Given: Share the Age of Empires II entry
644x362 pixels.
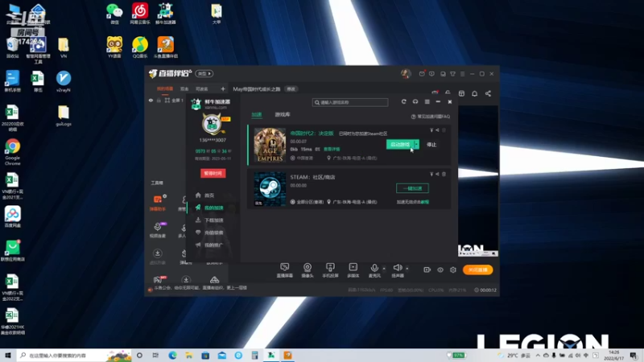Looking at the screenshot, I should click(x=437, y=130).
